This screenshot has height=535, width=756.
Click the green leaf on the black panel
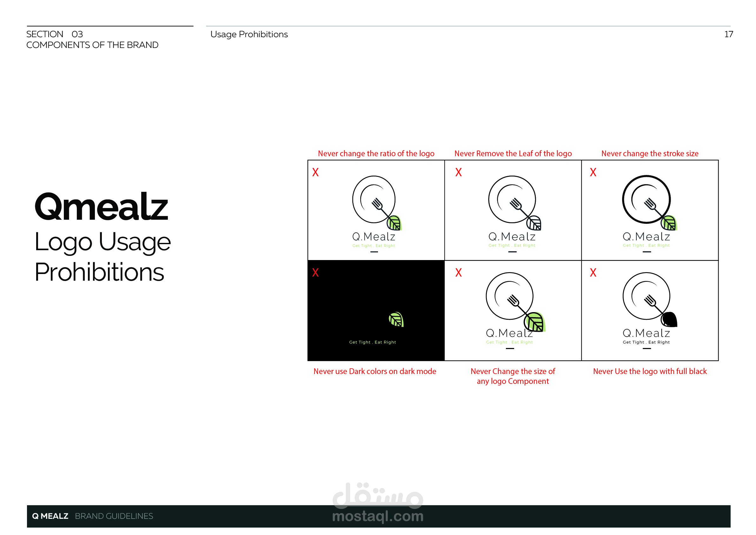coord(396,319)
